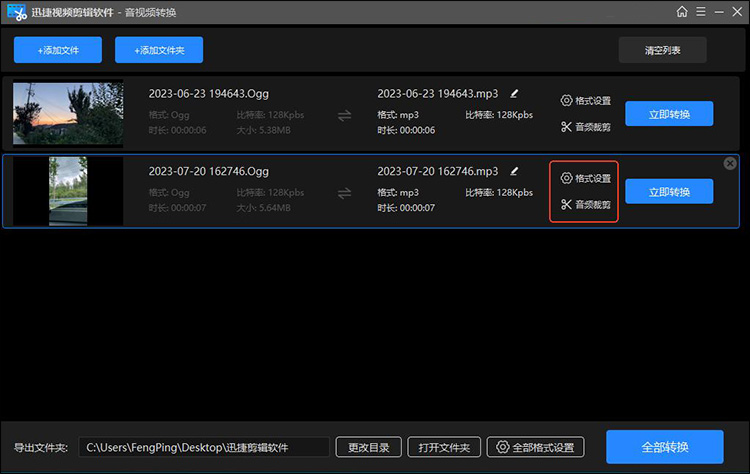Minimize the window

[x=719, y=12]
